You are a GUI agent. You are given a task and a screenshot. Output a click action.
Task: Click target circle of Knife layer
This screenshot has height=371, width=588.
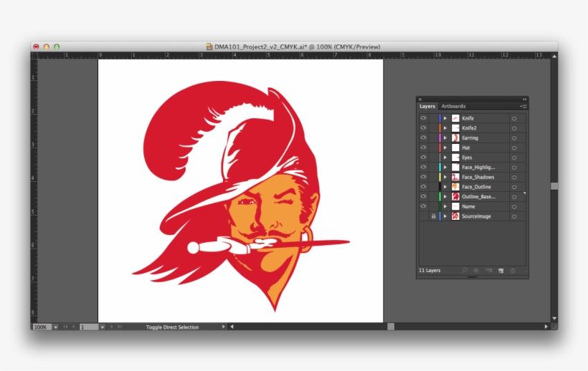tap(514, 118)
